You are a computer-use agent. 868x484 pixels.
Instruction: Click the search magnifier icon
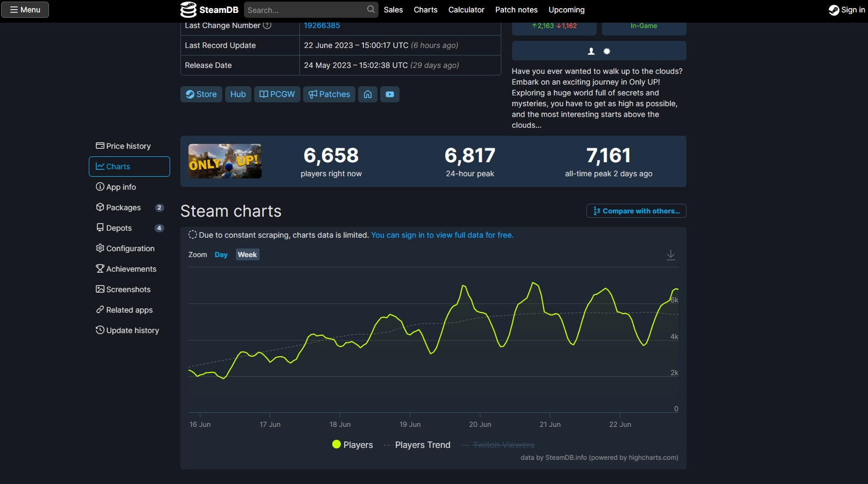coord(371,10)
